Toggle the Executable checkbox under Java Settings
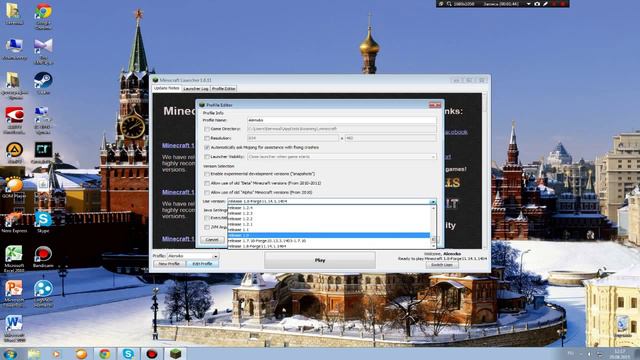This screenshot has width=640, height=360. (207, 218)
